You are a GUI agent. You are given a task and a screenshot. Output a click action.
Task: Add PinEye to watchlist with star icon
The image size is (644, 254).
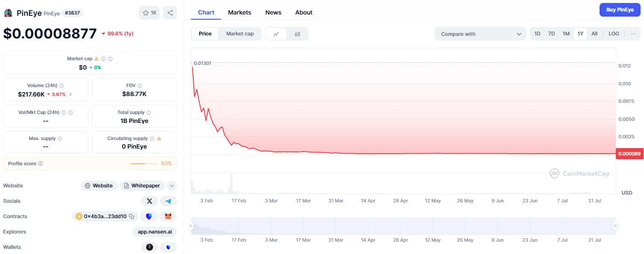tap(149, 13)
